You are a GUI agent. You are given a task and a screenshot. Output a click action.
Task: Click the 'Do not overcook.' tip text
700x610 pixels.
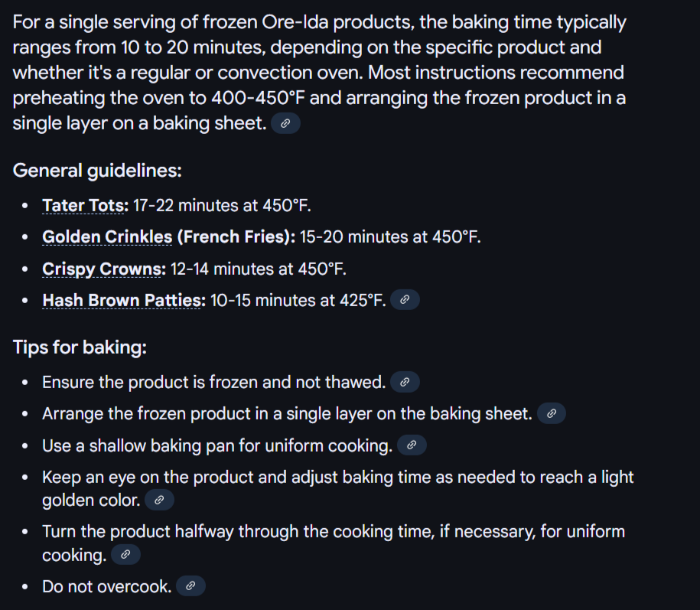106,586
